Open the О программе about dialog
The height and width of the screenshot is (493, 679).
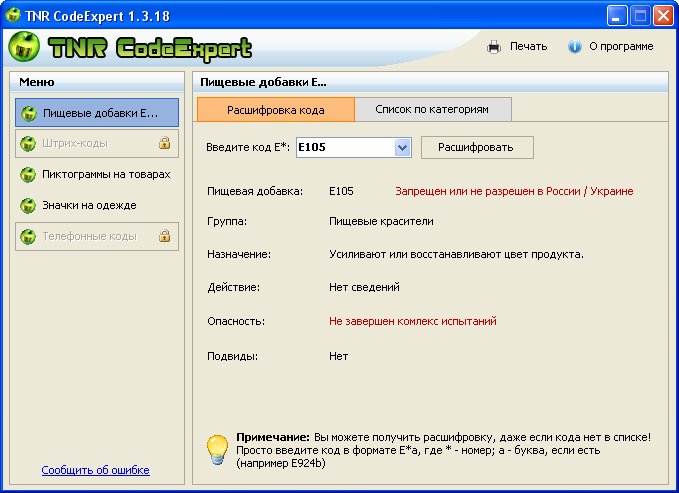(x=620, y=46)
